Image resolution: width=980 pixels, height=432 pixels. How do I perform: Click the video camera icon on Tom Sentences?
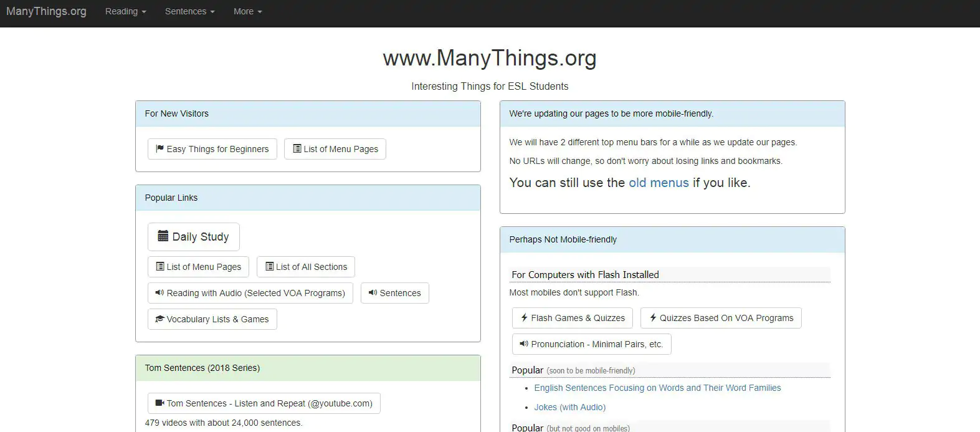159,403
